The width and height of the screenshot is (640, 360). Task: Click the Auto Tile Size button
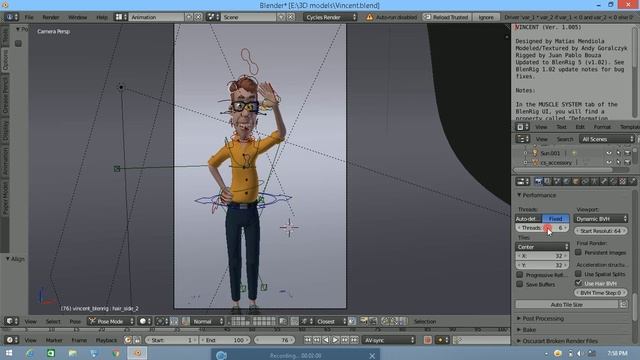[x=567, y=304]
